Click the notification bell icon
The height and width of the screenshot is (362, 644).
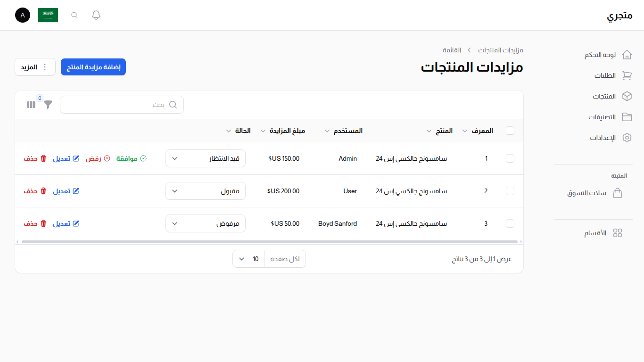pyautogui.click(x=96, y=15)
